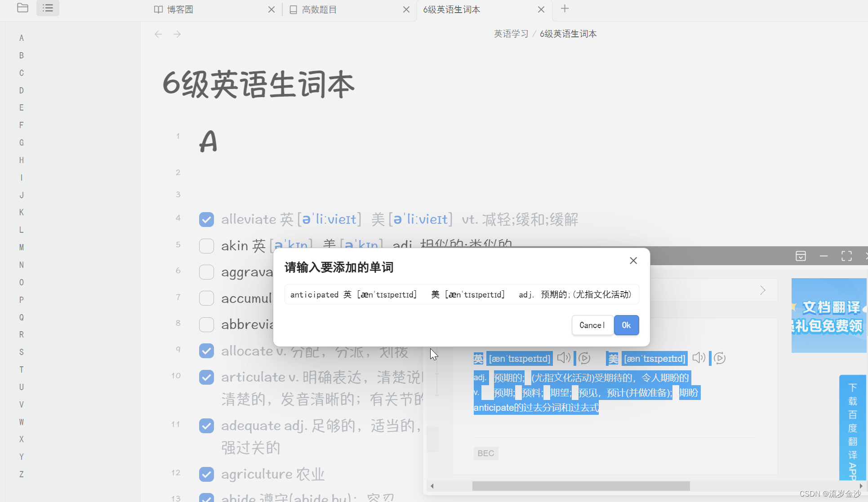Toggle the outline list view icon
This screenshot has width=868, height=502.
point(48,8)
